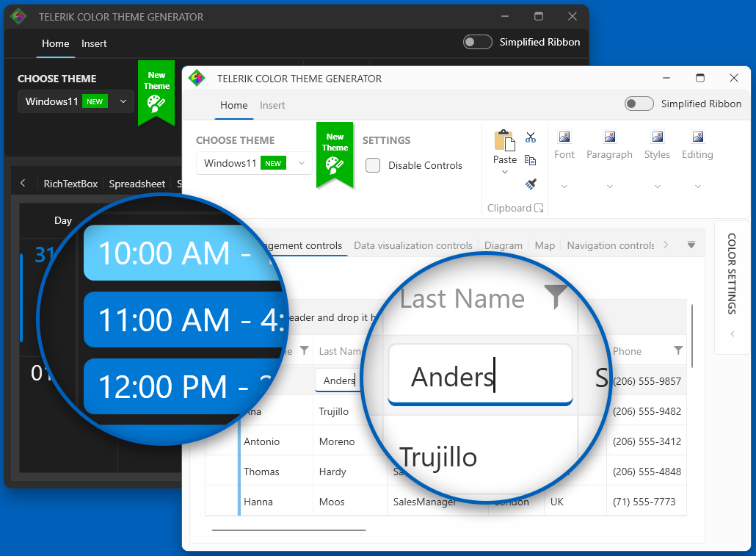Click the Day view button in dark window
This screenshot has height=556, width=756.
[x=63, y=220]
